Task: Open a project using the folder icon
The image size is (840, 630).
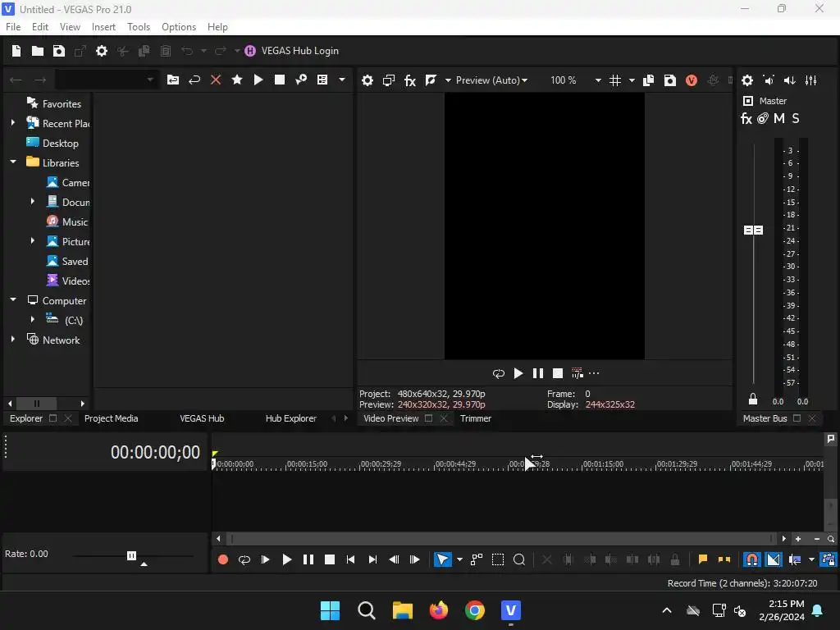Action: (x=38, y=51)
